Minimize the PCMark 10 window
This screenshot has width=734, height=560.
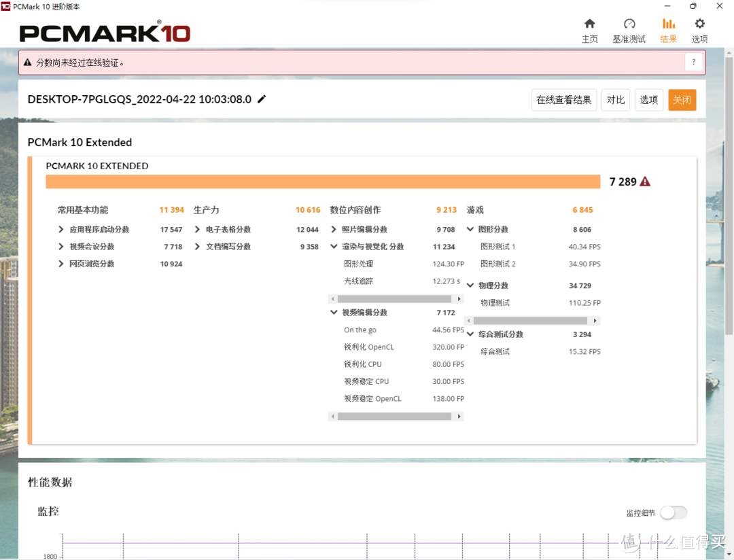click(x=667, y=6)
